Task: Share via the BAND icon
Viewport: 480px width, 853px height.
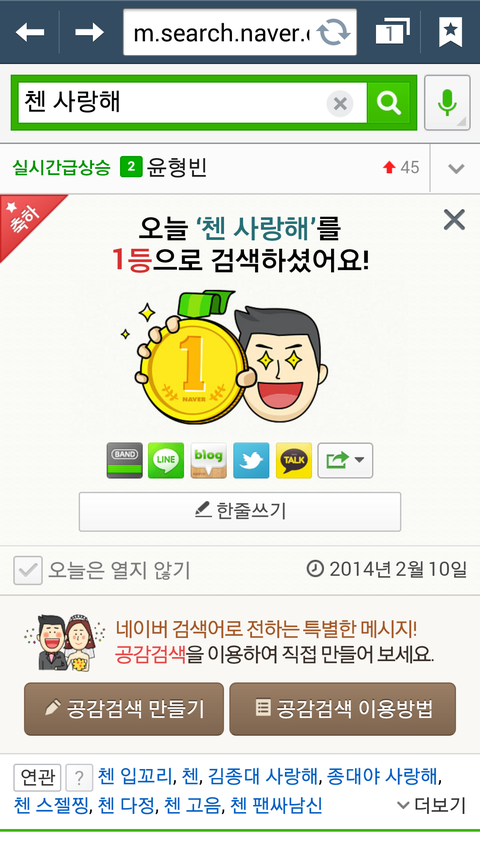Action: (125, 461)
